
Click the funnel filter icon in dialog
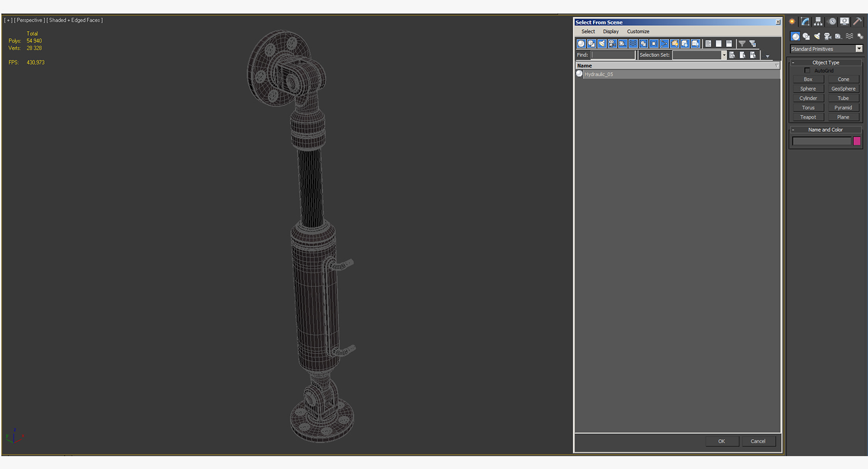742,43
